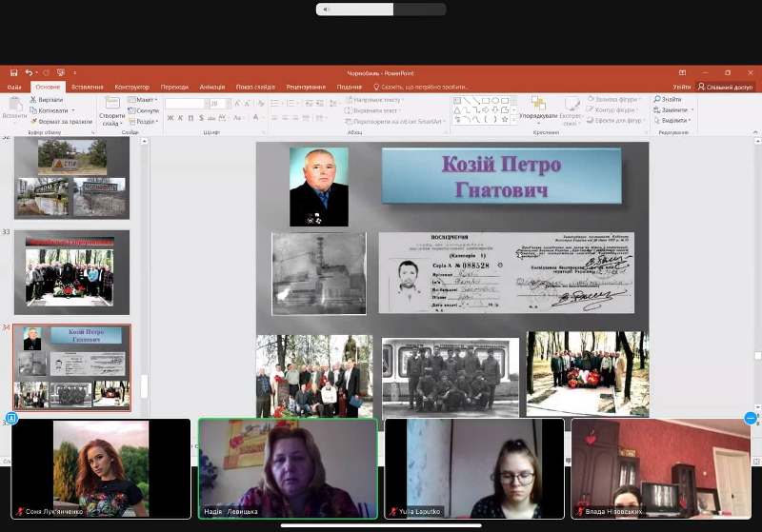762x532 pixels.
Task: Click slide panel vertical scrollbar thumb
Action: [145, 386]
